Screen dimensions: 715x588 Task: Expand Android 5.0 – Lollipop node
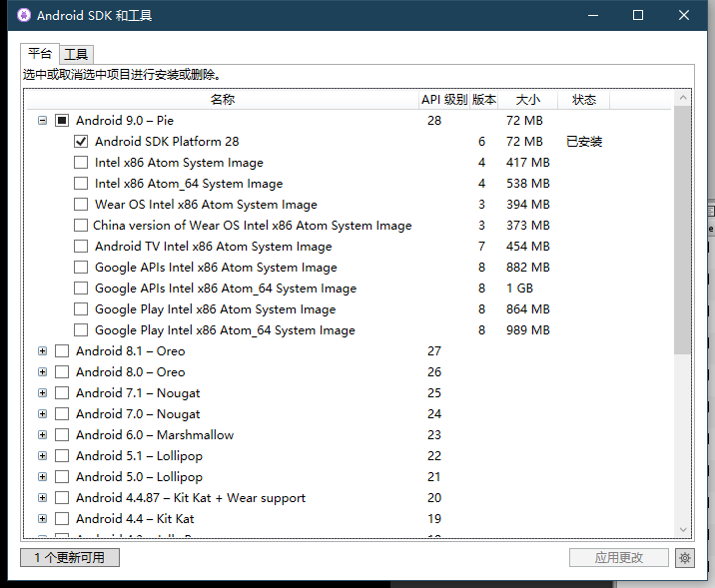[x=42, y=477]
